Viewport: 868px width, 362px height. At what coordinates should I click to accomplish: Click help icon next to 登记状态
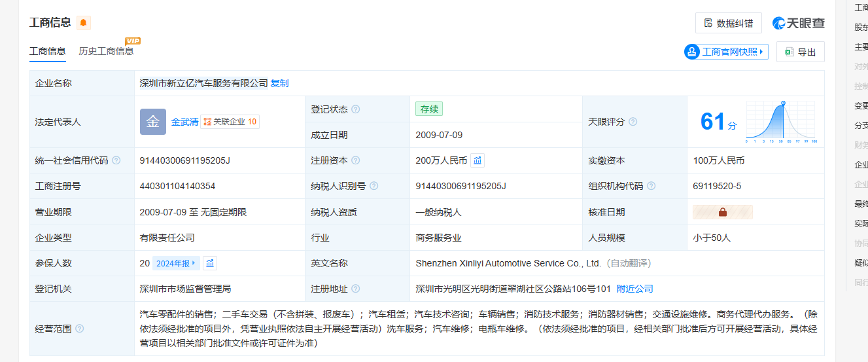click(355, 109)
